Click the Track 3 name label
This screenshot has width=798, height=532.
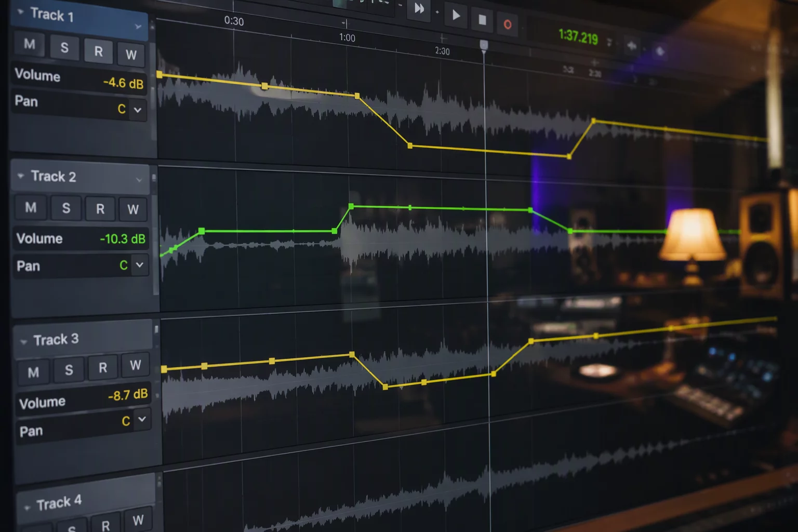click(x=56, y=339)
